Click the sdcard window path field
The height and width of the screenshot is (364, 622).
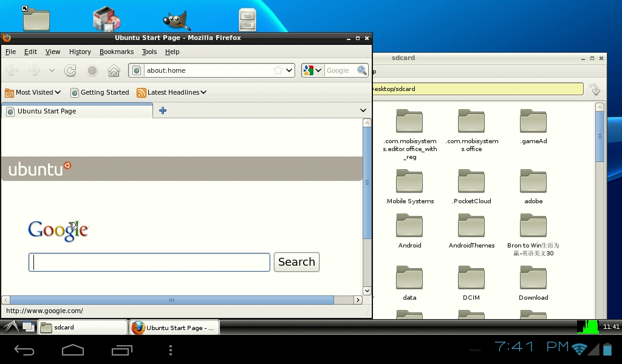coord(478,89)
